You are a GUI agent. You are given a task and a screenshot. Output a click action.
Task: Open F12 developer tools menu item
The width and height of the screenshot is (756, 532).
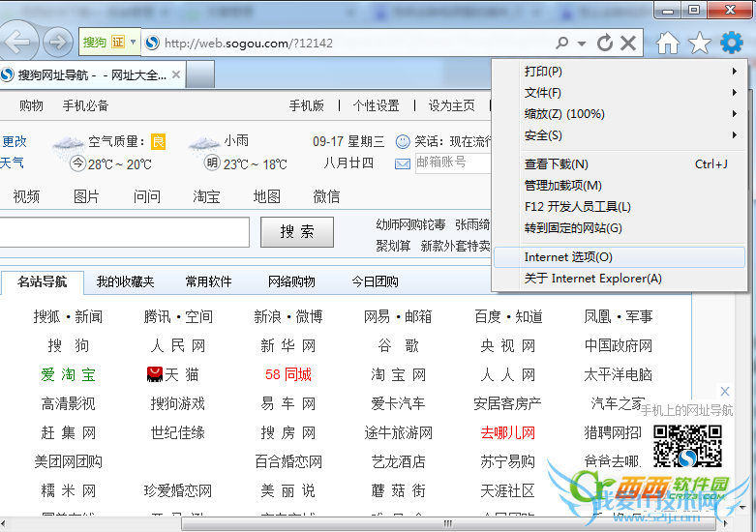pos(620,207)
